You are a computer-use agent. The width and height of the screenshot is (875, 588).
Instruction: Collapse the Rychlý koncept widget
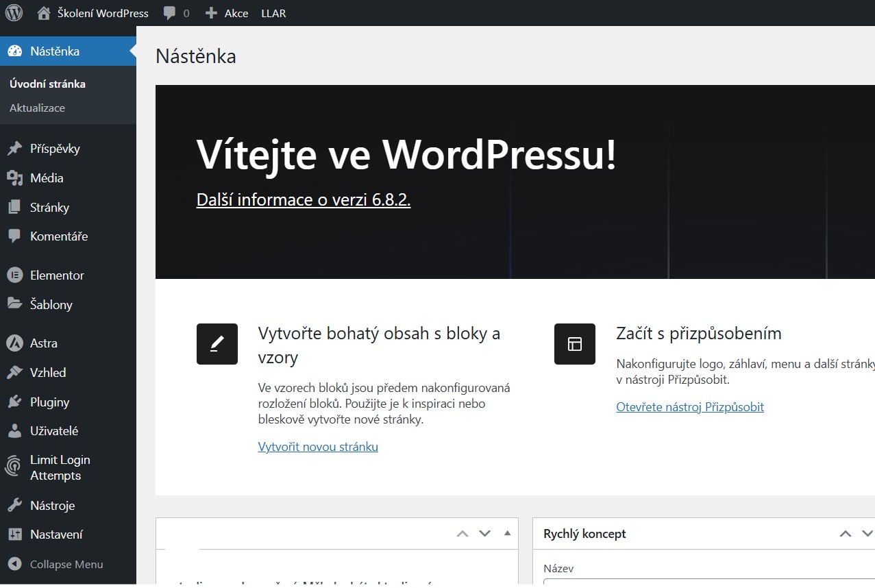point(865,532)
